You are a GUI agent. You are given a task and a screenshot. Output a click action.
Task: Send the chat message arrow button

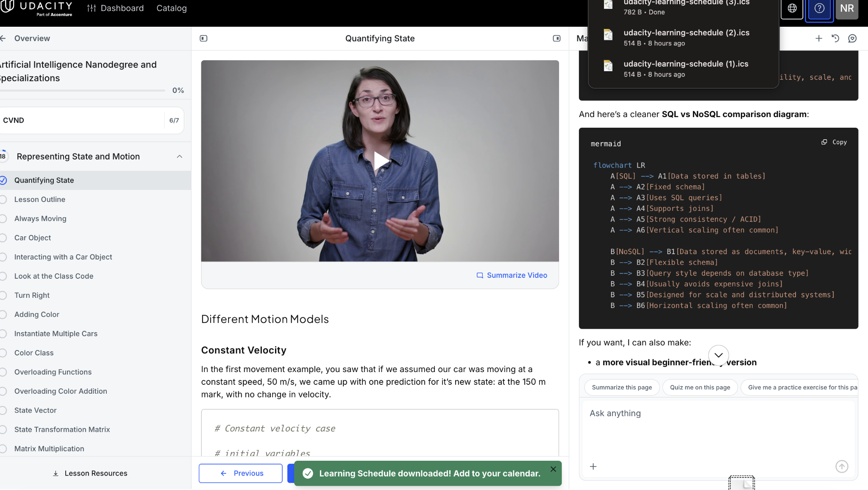(842, 467)
